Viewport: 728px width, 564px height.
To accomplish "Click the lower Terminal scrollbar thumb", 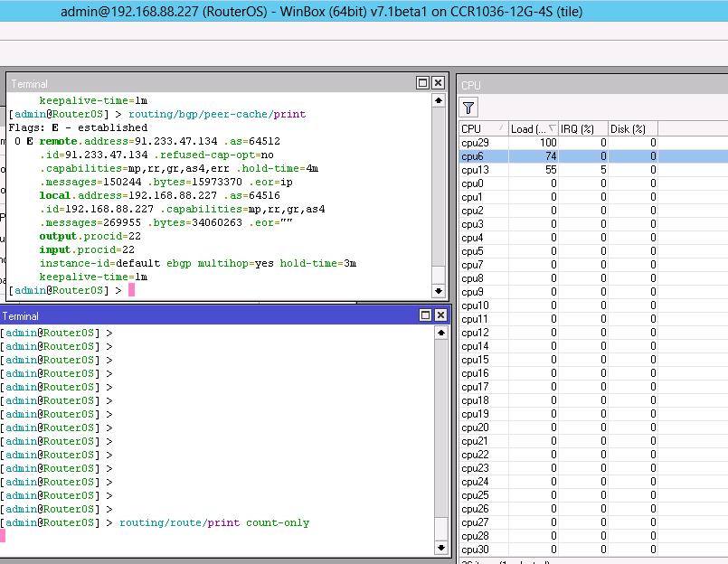I will coord(440,528).
